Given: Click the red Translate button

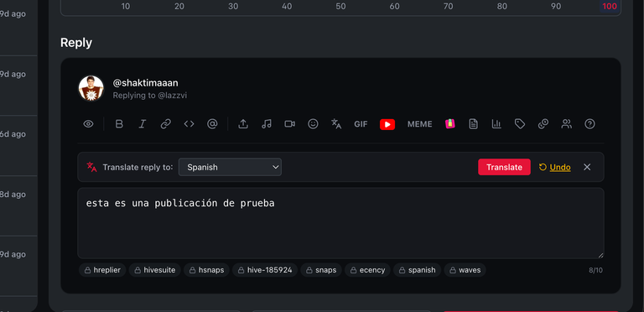Looking at the screenshot, I should [x=504, y=167].
